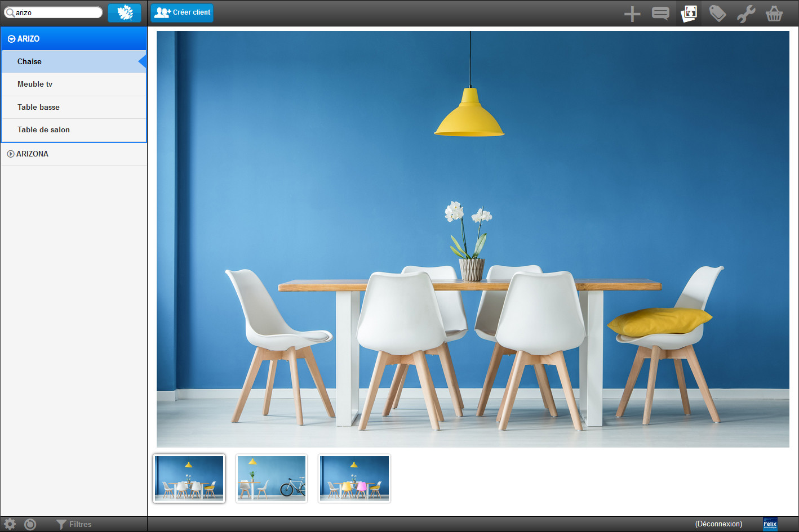
Task: Click the Félix logo in bottom corner
Action: (770, 524)
